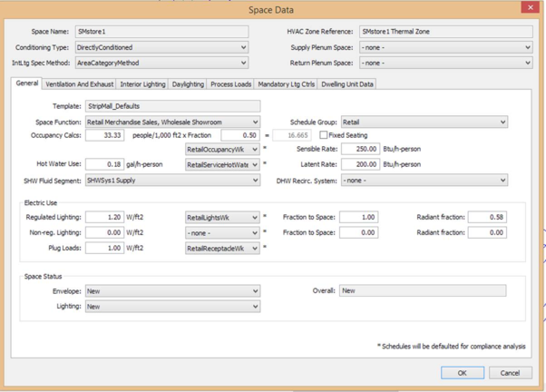Enable the Fixed Seating checkbox

click(324, 135)
